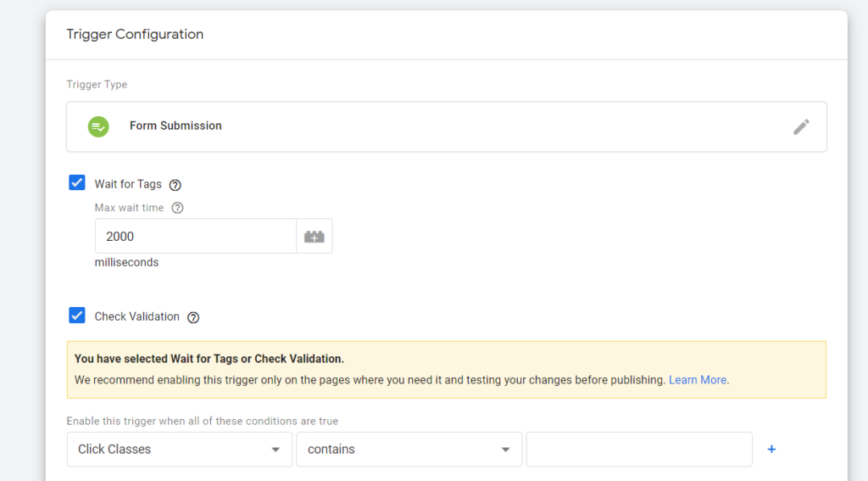Click the empty condition value field
Image resolution: width=868 pixels, height=481 pixels.
point(639,450)
